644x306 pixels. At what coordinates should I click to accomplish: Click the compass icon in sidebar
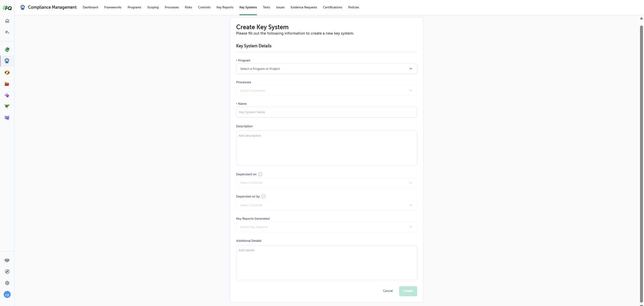click(x=7, y=272)
